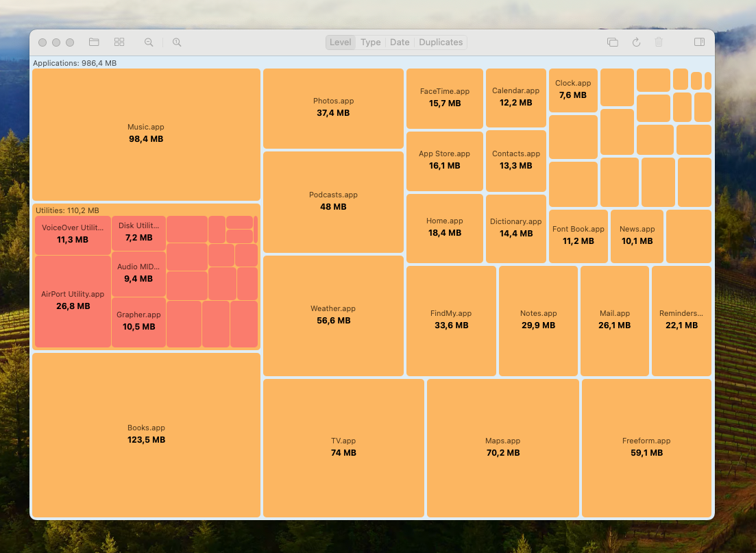The image size is (756, 553).
Task: Open folder icon in toolbar
Action: coord(94,42)
